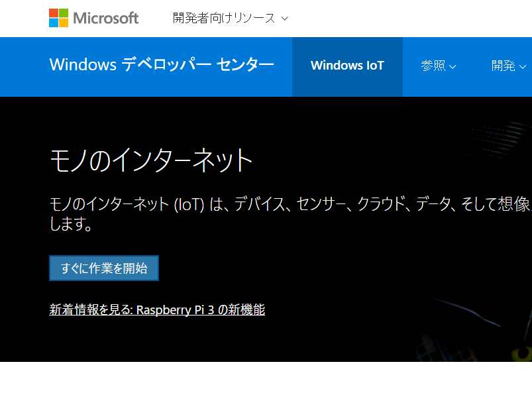Image resolution: width=532 pixels, height=401 pixels.
Task: Click the すぐに作業を開始 button
Action: [104, 268]
